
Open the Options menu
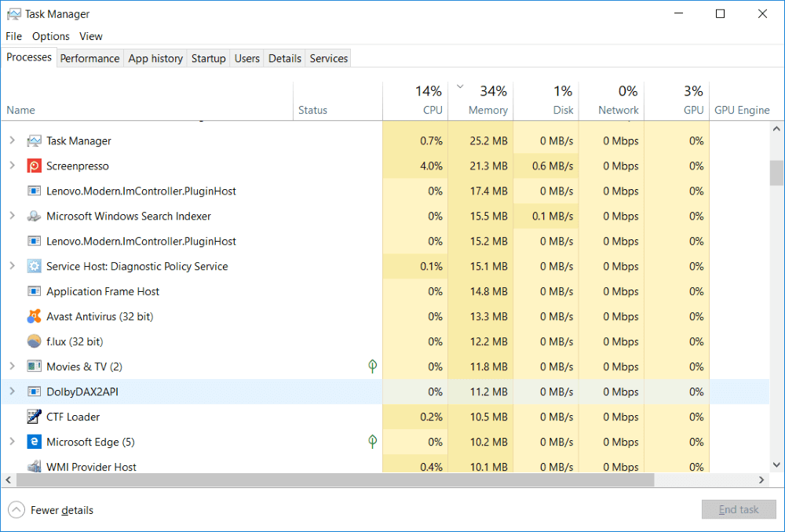pos(50,37)
